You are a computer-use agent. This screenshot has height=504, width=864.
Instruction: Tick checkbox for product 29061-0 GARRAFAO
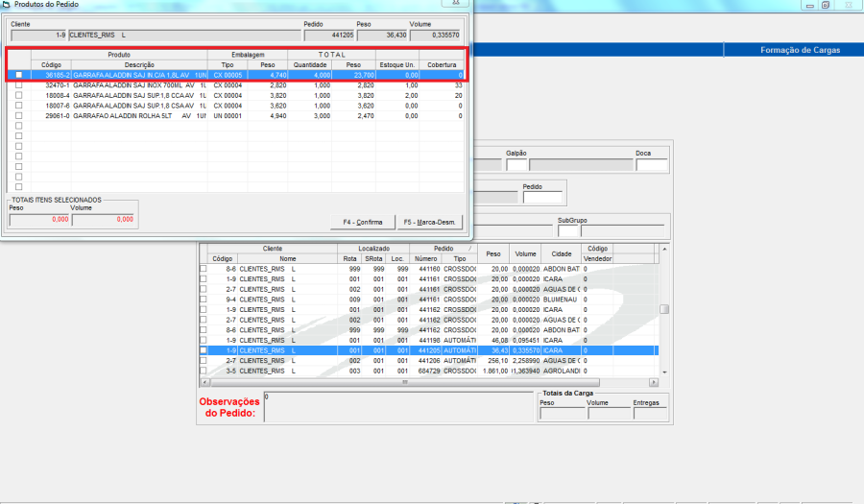(x=19, y=115)
